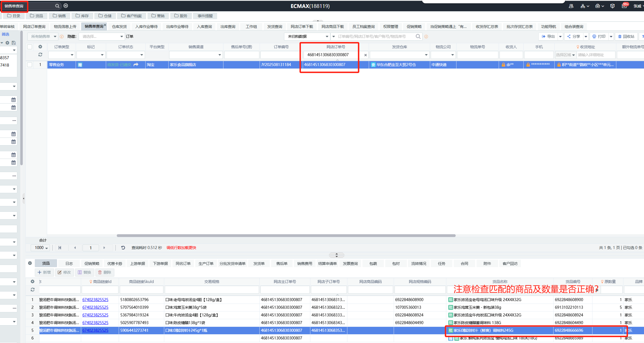Click the filter panel save icon

(14, 43)
